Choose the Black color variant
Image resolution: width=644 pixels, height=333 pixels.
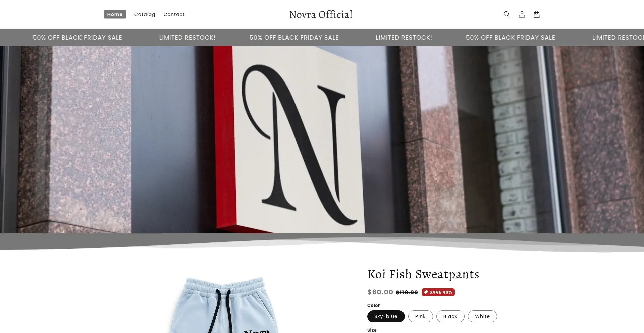click(450, 316)
